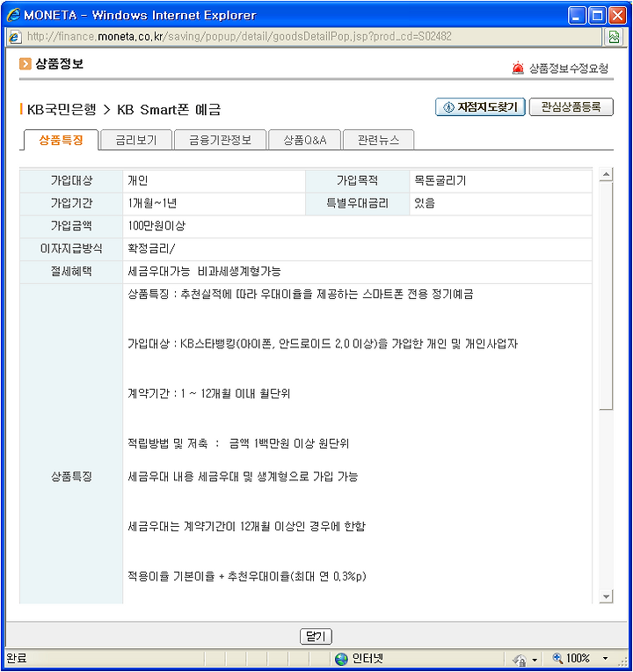Image resolution: width=633 pixels, height=672 pixels.
Task: Click the internet zone globe icon
Action: click(341, 659)
